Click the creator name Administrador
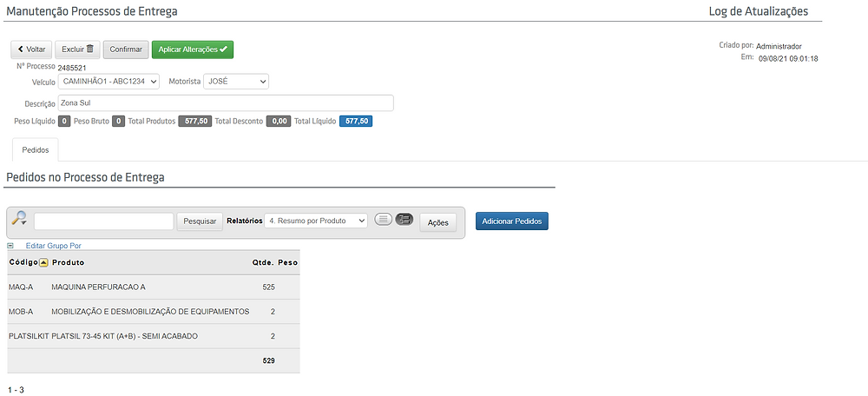The image size is (868, 396). pos(779,47)
